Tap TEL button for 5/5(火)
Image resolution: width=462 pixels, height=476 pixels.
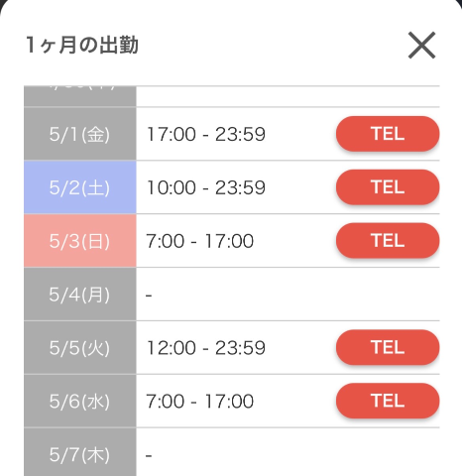[388, 347]
